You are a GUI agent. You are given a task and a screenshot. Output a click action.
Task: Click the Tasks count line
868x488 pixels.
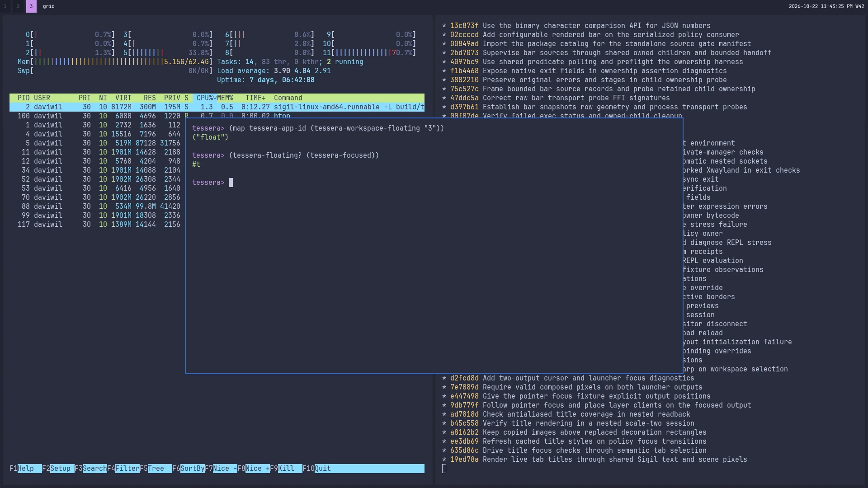point(290,62)
